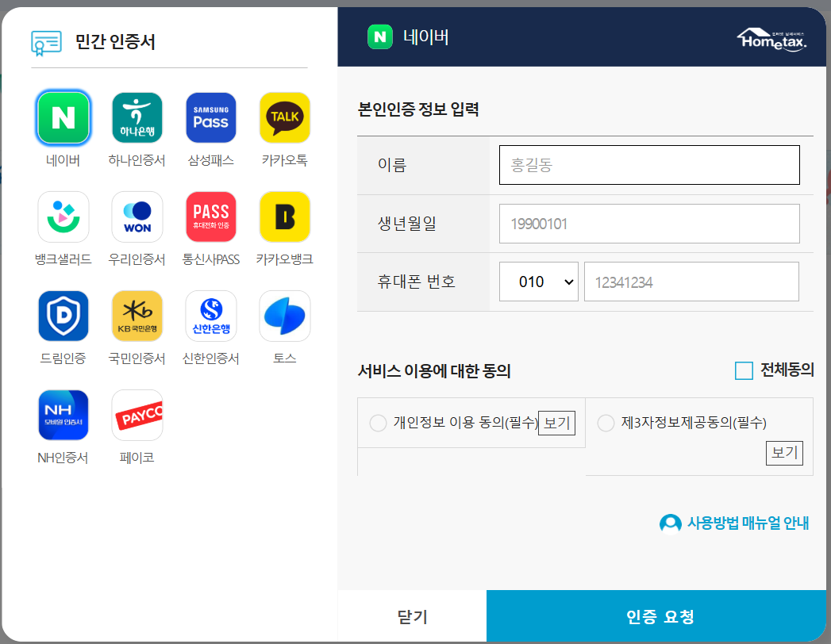Click the user guide person icon
The width and height of the screenshot is (831, 644).
coord(671,523)
